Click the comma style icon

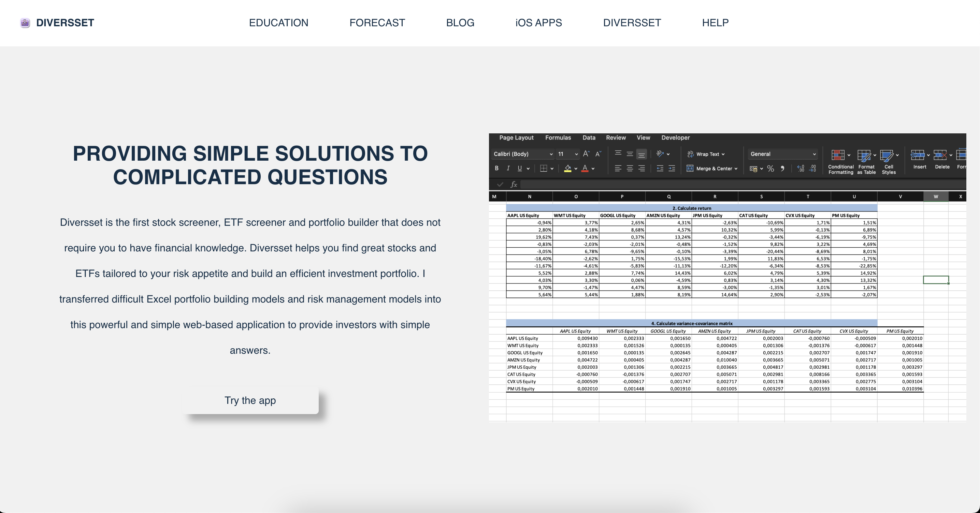(x=782, y=168)
